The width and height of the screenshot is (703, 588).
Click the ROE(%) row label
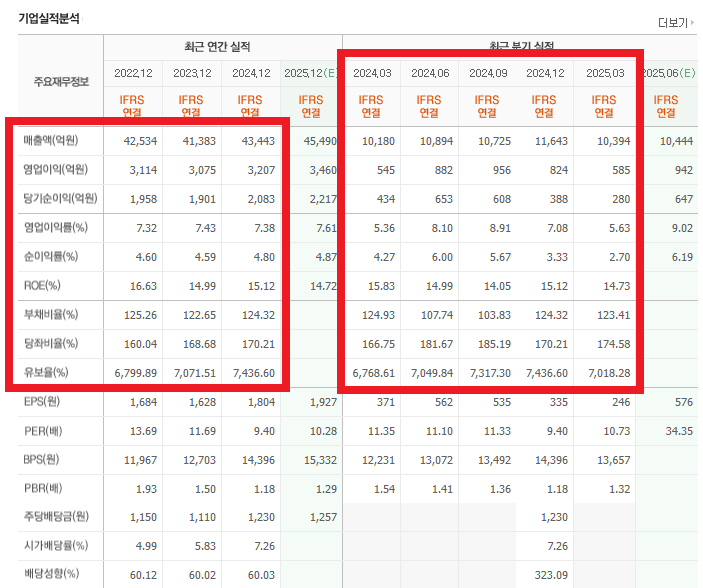(42, 285)
